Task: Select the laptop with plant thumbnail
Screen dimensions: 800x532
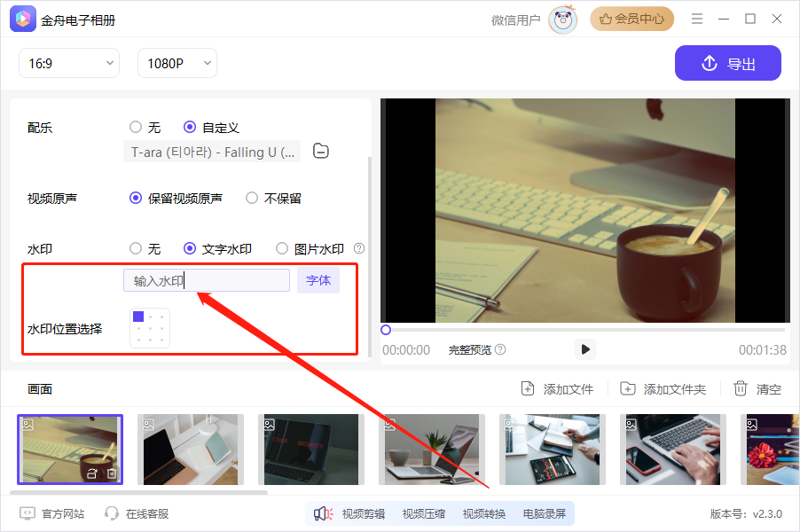Action: 432,450
